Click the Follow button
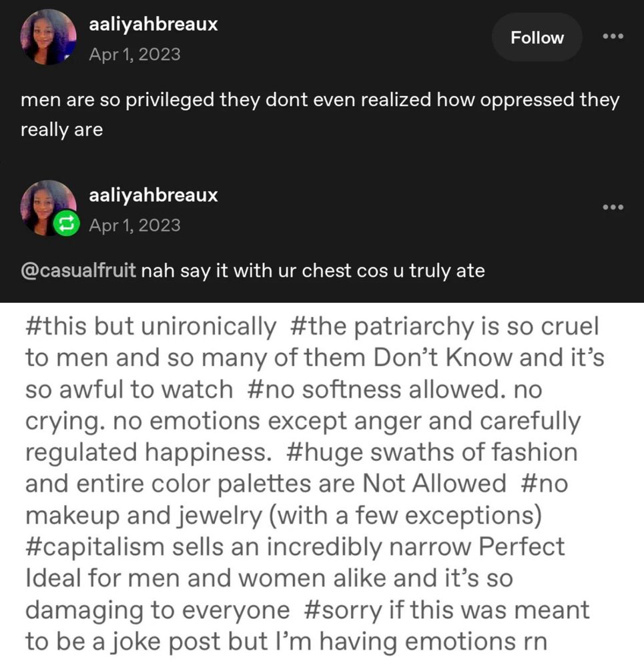 tap(537, 38)
